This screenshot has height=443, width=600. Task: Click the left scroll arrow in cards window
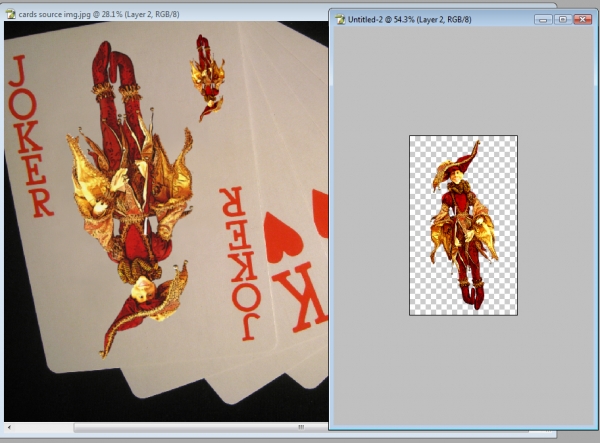[9, 427]
